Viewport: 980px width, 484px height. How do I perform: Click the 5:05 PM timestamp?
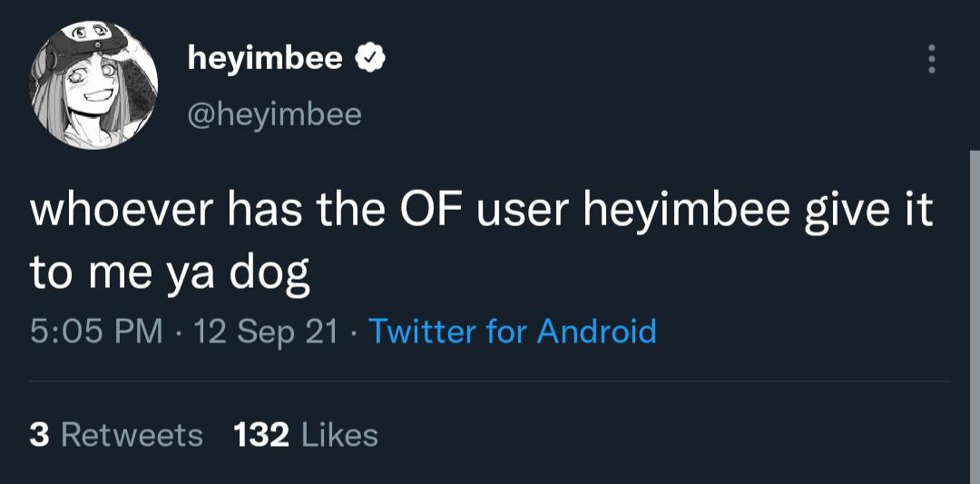(x=96, y=331)
